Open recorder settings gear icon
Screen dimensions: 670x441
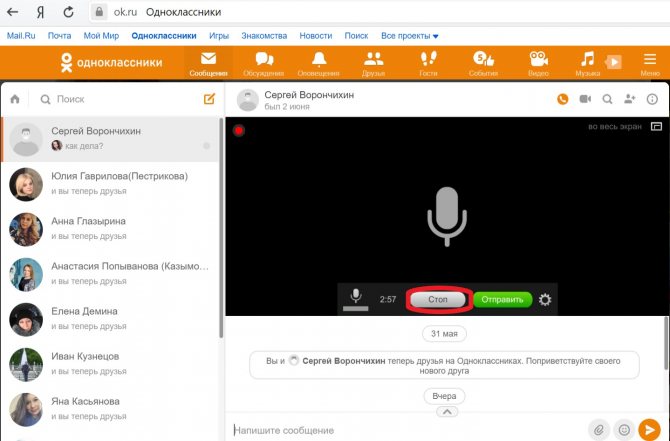point(545,300)
